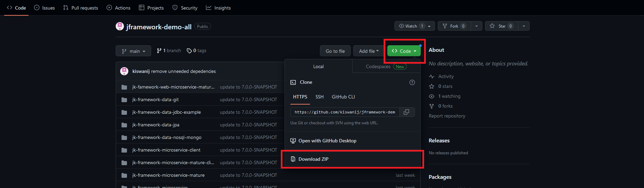Screen dimensions: 644x188
Task: Click the Activity pulse icon
Action: [x=432, y=77]
